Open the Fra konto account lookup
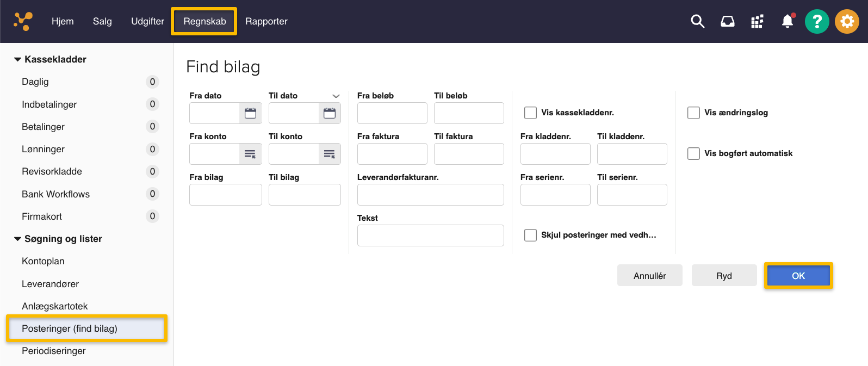This screenshot has width=868, height=366. [250, 154]
